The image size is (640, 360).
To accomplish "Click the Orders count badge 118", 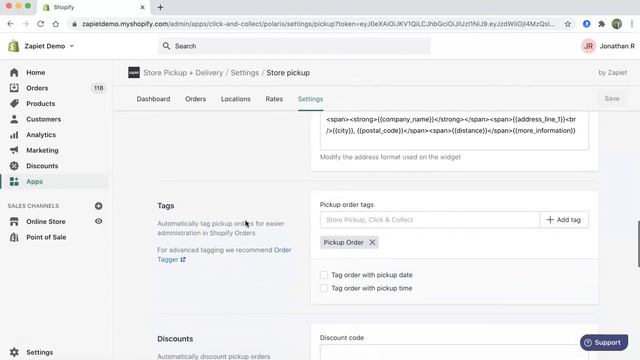I will pos(98,88).
